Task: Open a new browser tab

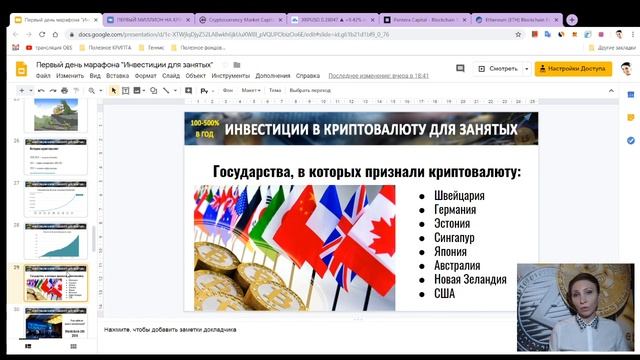Action: point(572,20)
